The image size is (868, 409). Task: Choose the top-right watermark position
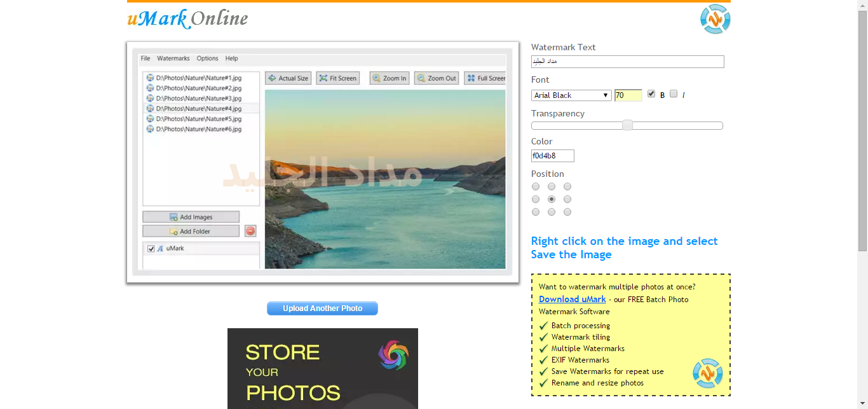coord(567,186)
